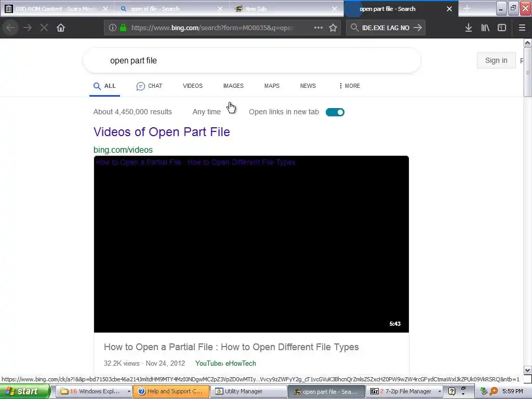532x399 pixels.
Task: Click the network computers tray icon
Action: [x=484, y=391]
